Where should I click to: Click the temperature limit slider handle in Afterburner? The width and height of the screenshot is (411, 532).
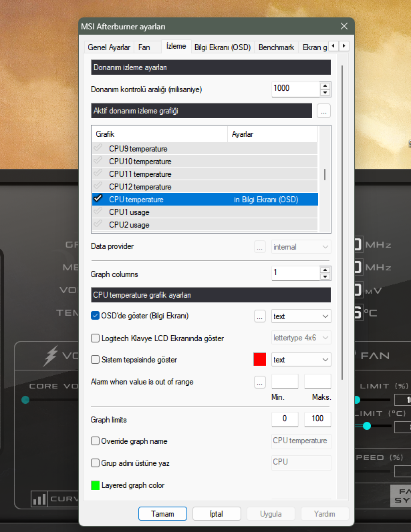click(x=367, y=426)
